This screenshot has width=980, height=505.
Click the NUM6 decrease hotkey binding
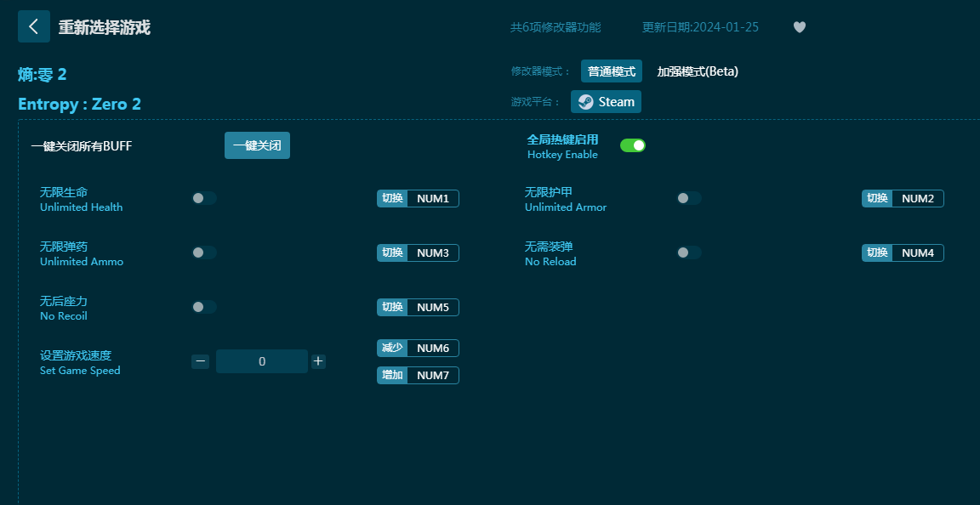click(433, 348)
